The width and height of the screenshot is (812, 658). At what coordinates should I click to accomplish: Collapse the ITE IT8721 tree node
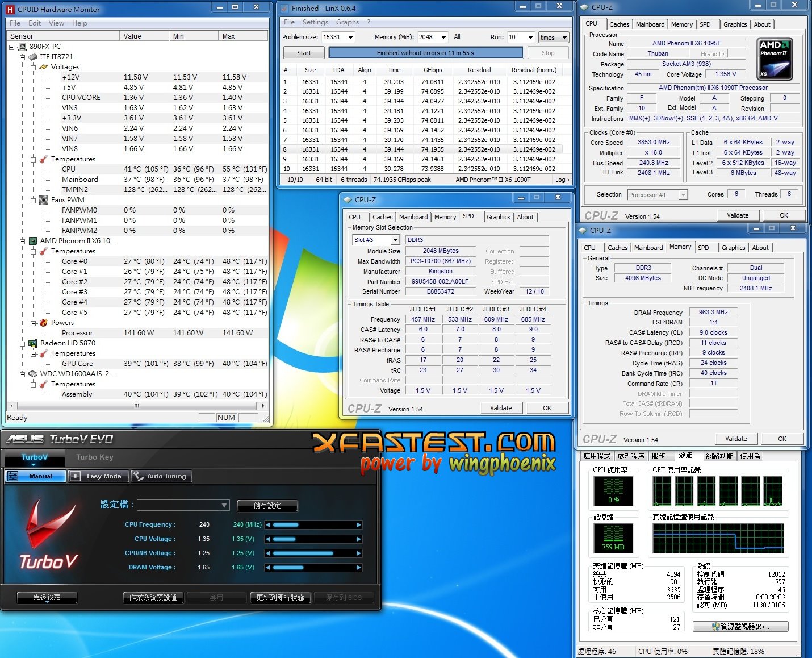tap(23, 57)
